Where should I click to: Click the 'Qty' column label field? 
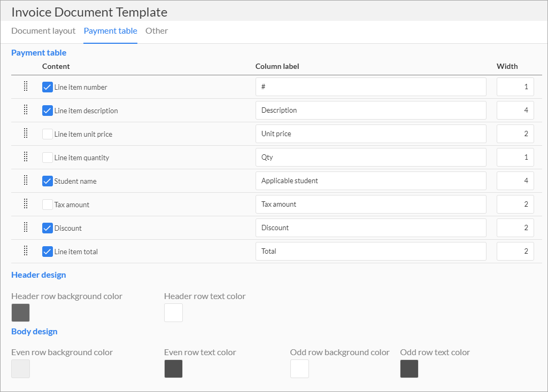[x=371, y=157]
